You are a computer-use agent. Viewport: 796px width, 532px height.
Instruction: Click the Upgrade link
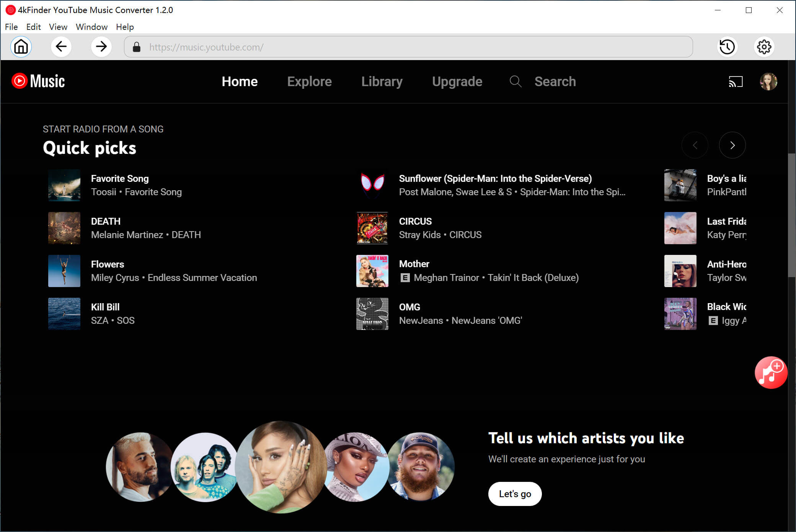point(457,82)
